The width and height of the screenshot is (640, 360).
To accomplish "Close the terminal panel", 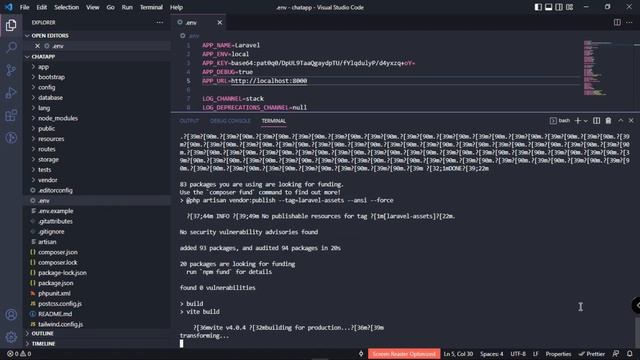I will click(x=631, y=121).
